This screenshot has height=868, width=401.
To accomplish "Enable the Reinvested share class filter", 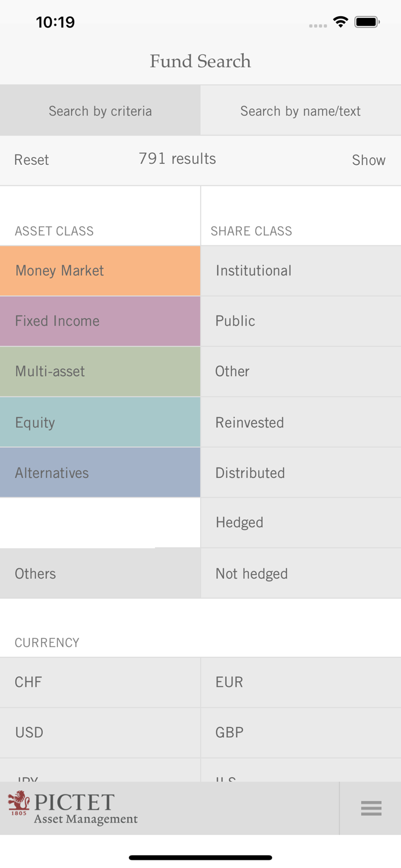I will [300, 422].
